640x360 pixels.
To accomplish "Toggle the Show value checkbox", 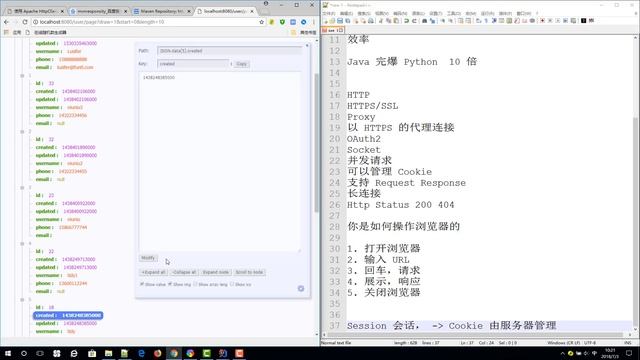I will point(142,284).
